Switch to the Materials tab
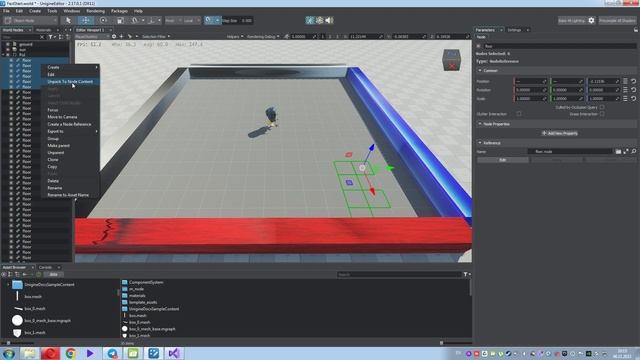This screenshot has height=360, width=640. pyautogui.click(x=44, y=30)
